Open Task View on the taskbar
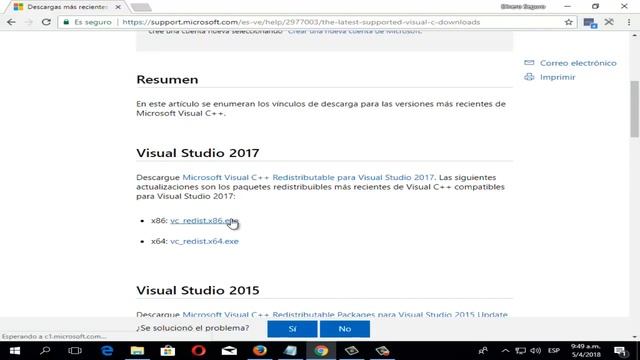The height and width of the screenshot is (360, 640). [x=75, y=351]
